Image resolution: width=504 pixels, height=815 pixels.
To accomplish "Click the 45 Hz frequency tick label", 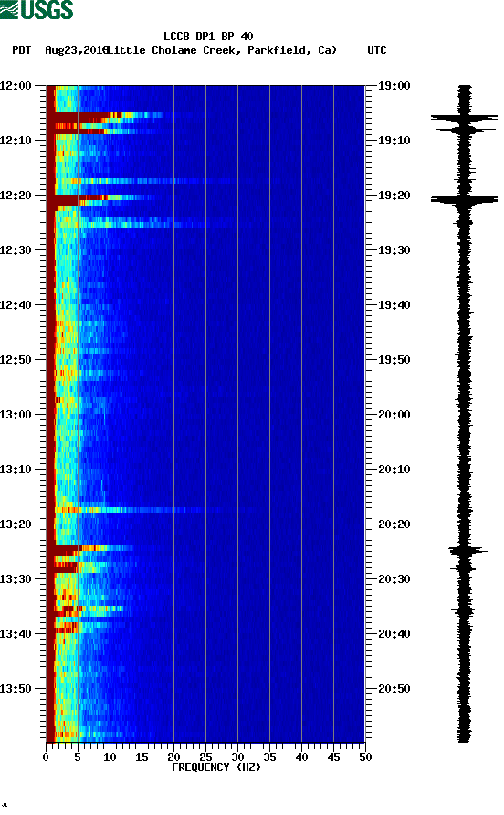I will (333, 757).
